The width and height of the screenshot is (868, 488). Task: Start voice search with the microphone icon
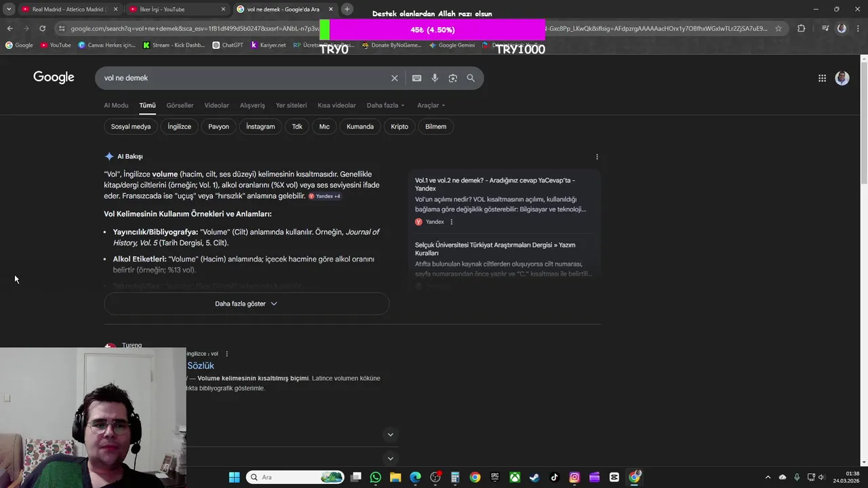pyautogui.click(x=435, y=78)
